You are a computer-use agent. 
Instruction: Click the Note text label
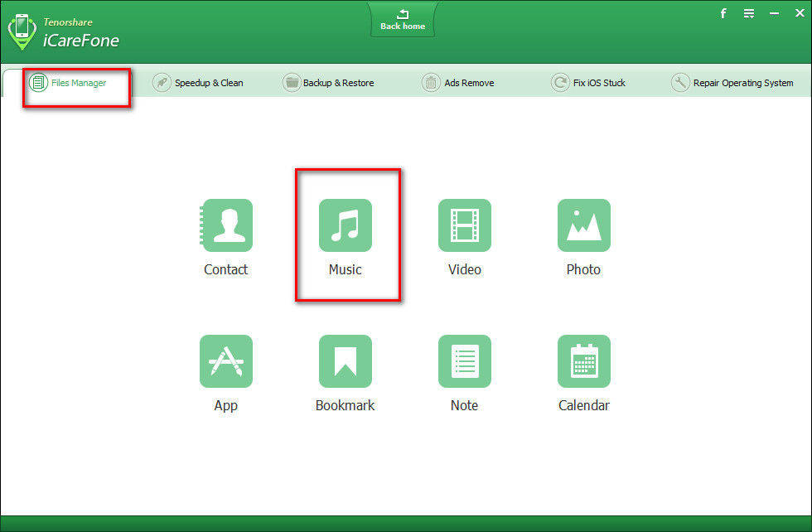coord(465,405)
